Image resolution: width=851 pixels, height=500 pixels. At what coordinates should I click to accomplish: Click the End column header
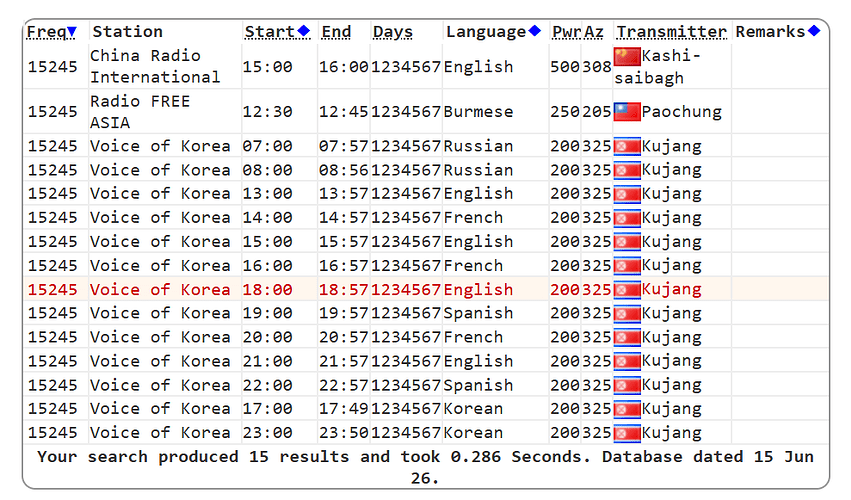336,32
